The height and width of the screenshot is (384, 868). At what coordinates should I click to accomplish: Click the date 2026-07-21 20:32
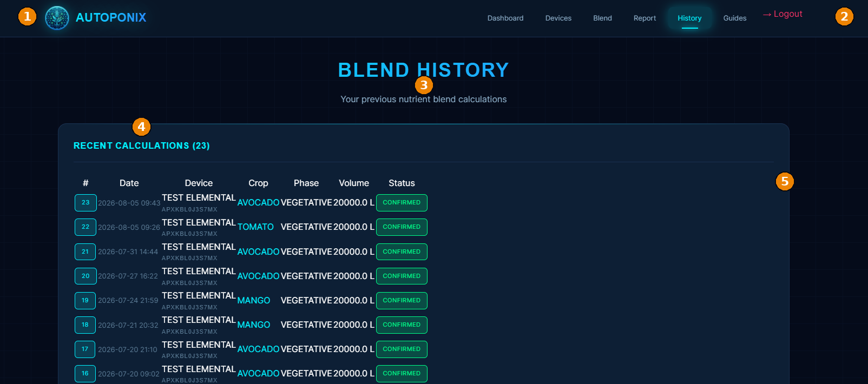point(128,325)
